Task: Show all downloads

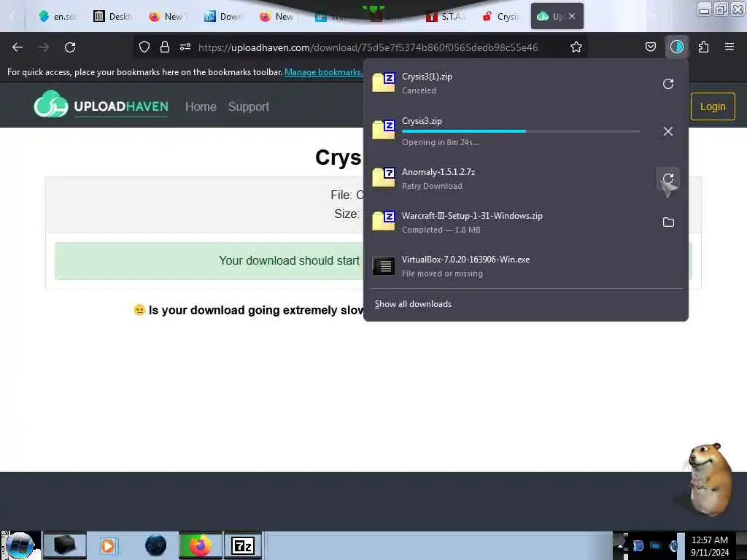Action: point(413,304)
